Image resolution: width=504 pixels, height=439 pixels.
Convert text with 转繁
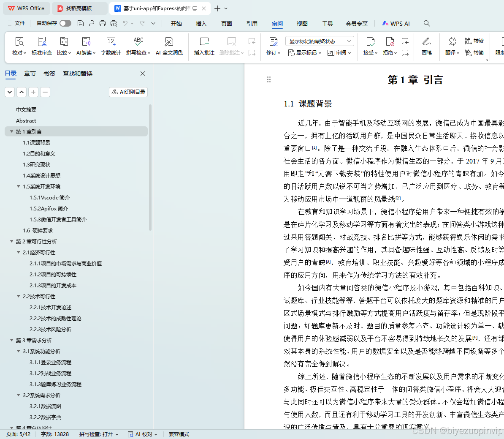474,41
